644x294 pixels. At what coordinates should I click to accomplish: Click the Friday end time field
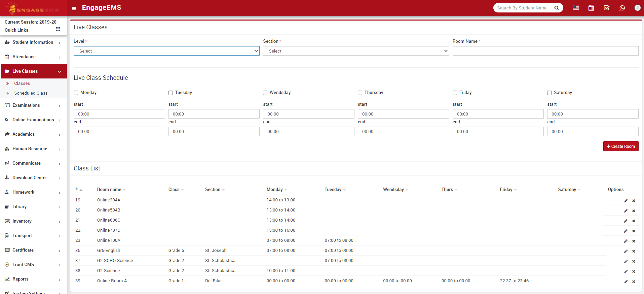[x=498, y=131]
